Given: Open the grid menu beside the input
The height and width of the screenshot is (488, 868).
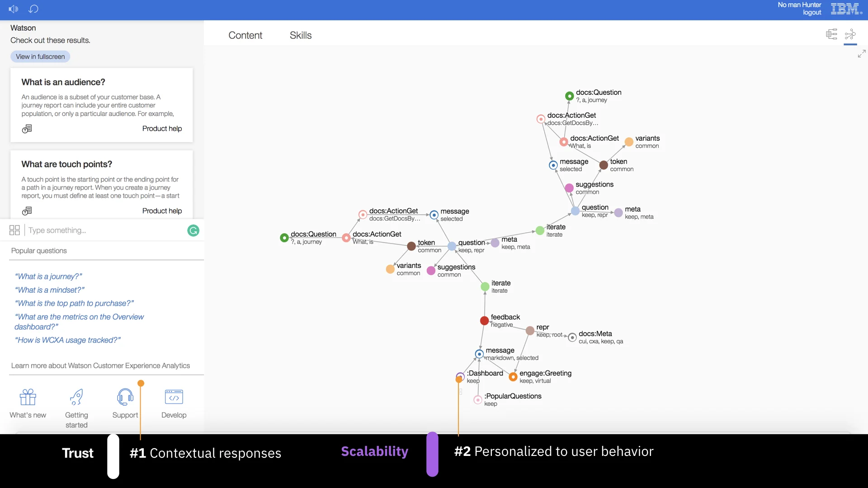Looking at the screenshot, I should pyautogui.click(x=14, y=230).
